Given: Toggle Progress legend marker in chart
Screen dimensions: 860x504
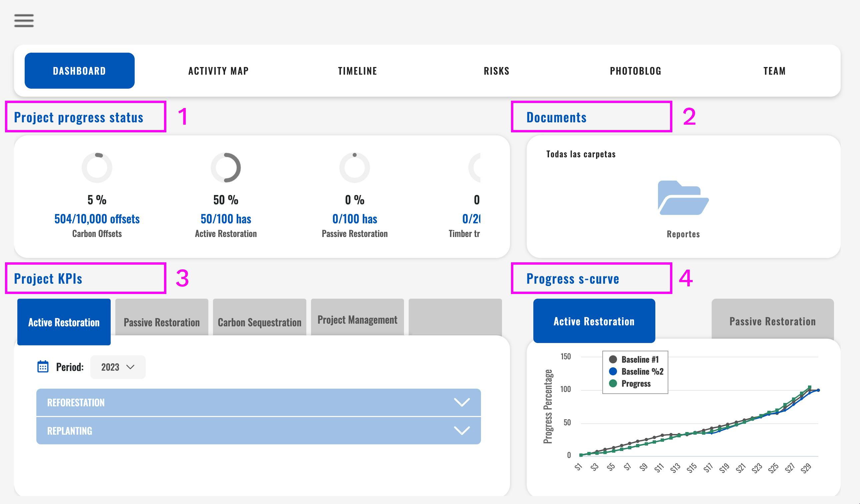Looking at the screenshot, I should click(613, 384).
